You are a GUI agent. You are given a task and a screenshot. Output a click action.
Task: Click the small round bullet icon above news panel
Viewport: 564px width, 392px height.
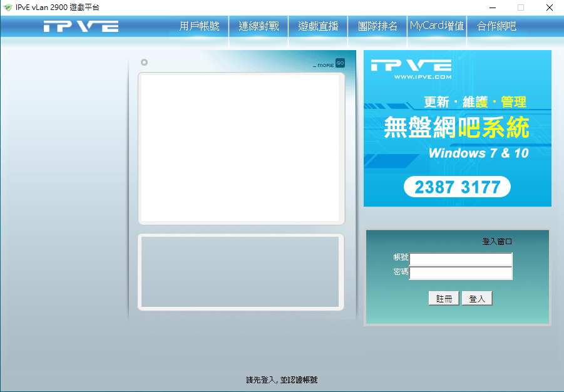[x=144, y=62]
